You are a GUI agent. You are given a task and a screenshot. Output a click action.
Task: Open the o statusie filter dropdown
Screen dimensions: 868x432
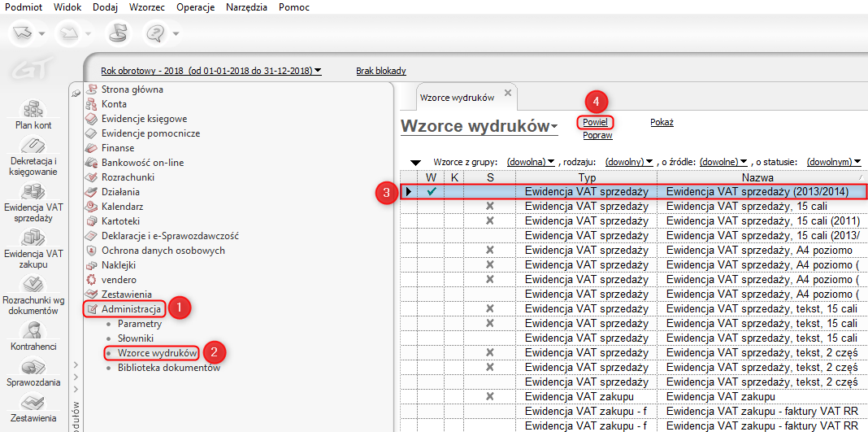point(834,162)
